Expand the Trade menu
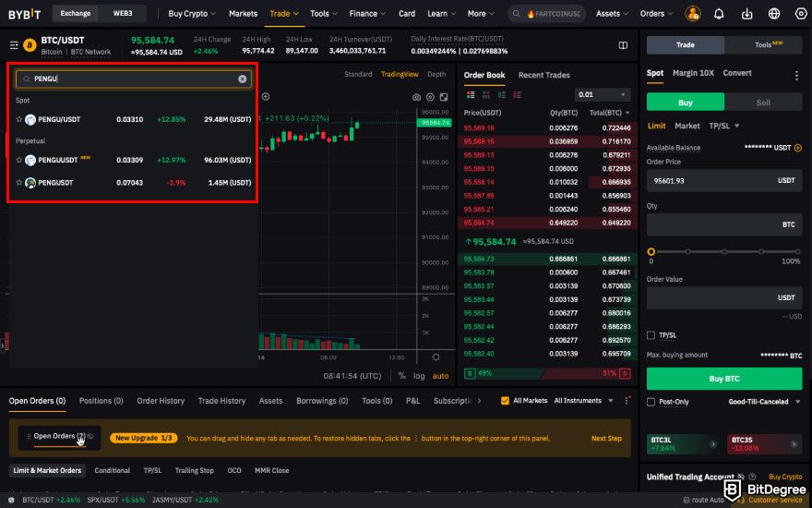The height and width of the screenshot is (508, 812). tap(284, 14)
